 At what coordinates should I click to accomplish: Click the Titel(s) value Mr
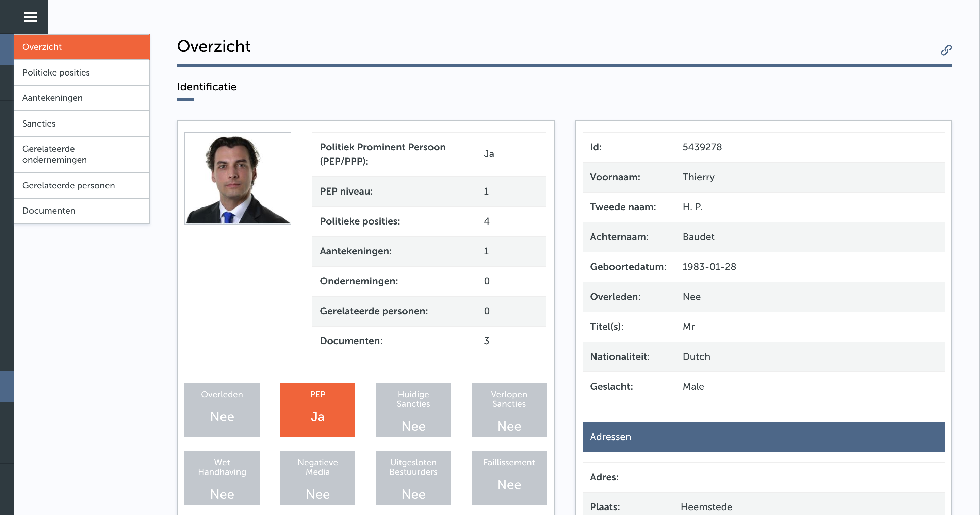(689, 327)
